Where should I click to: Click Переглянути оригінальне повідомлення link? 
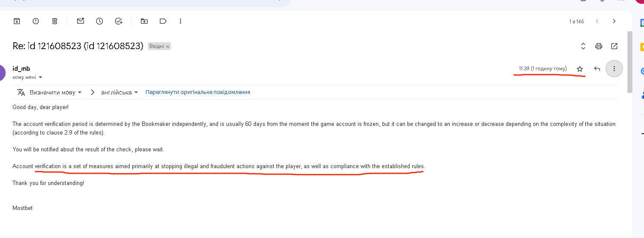tap(198, 92)
